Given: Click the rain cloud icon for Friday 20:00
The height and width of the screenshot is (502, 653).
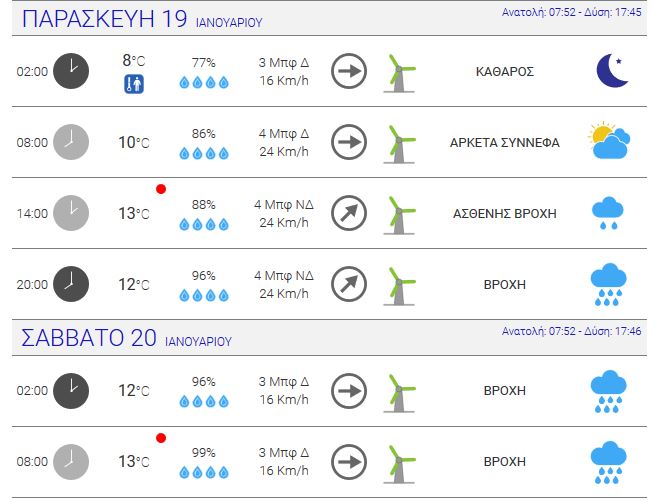Looking at the screenshot, I should click(x=608, y=285).
